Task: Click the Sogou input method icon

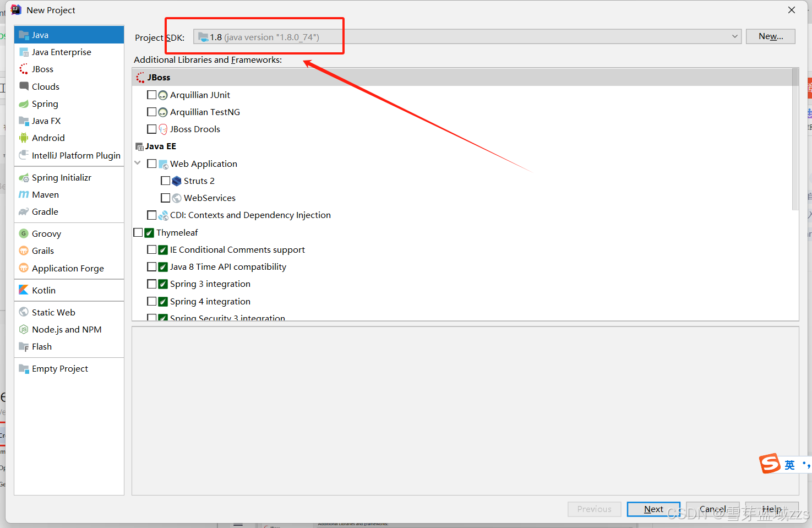Action: click(x=770, y=464)
